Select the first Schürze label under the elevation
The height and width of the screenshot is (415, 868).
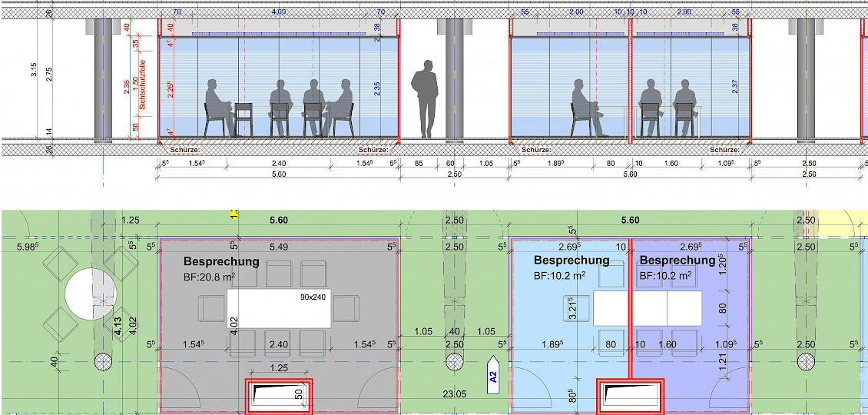coord(184,150)
